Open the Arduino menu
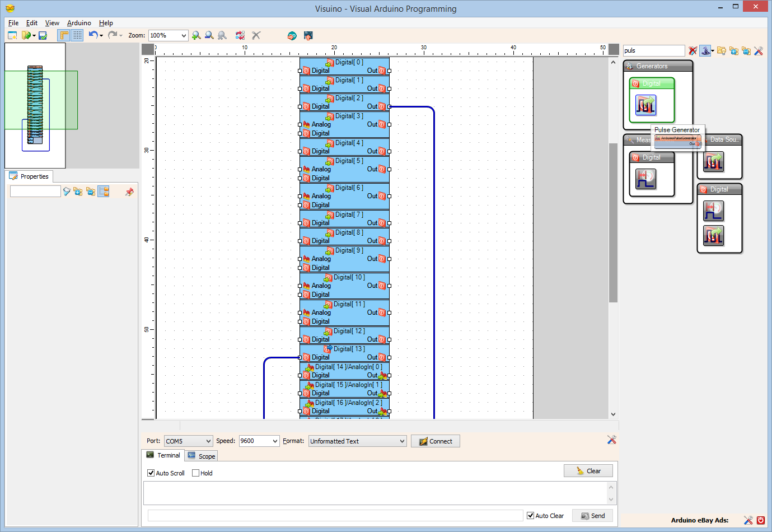 click(78, 23)
